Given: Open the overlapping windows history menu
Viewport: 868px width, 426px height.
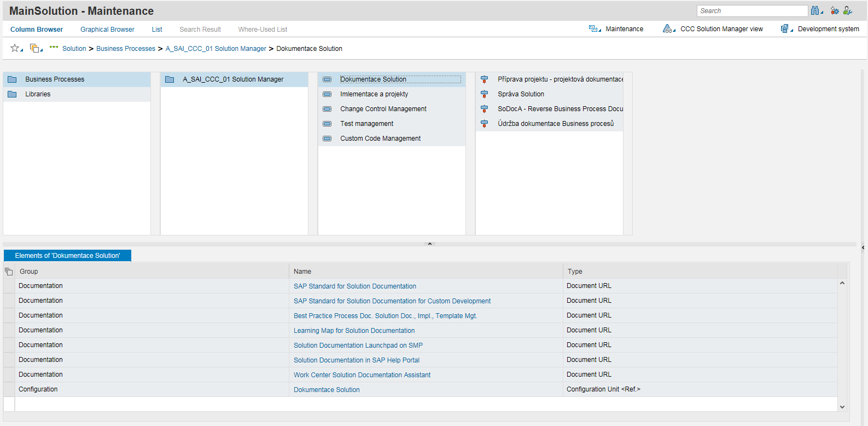Looking at the screenshot, I should pyautogui.click(x=36, y=48).
